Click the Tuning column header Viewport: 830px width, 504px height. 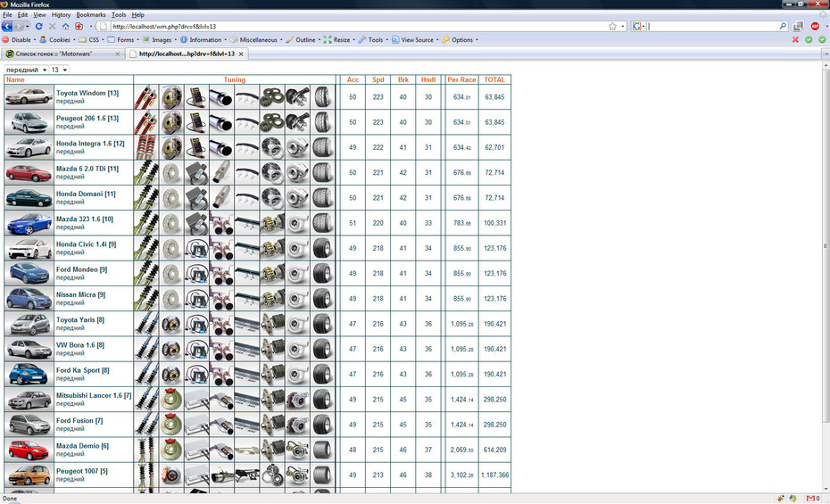pyautogui.click(x=234, y=80)
